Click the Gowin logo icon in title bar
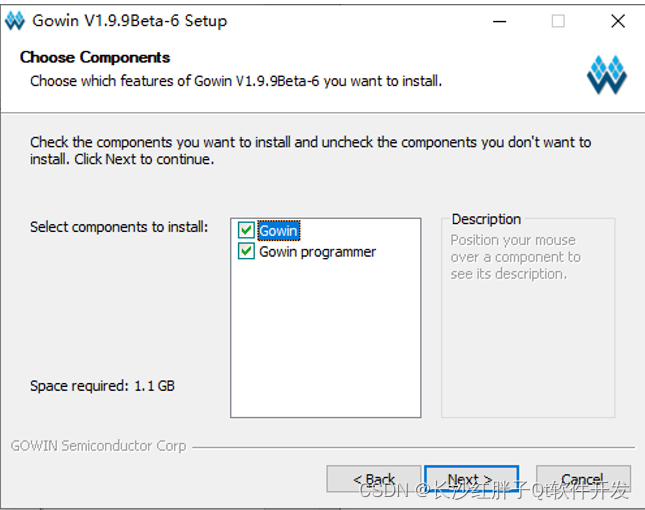The width and height of the screenshot is (645, 510). (x=15, y=21)
